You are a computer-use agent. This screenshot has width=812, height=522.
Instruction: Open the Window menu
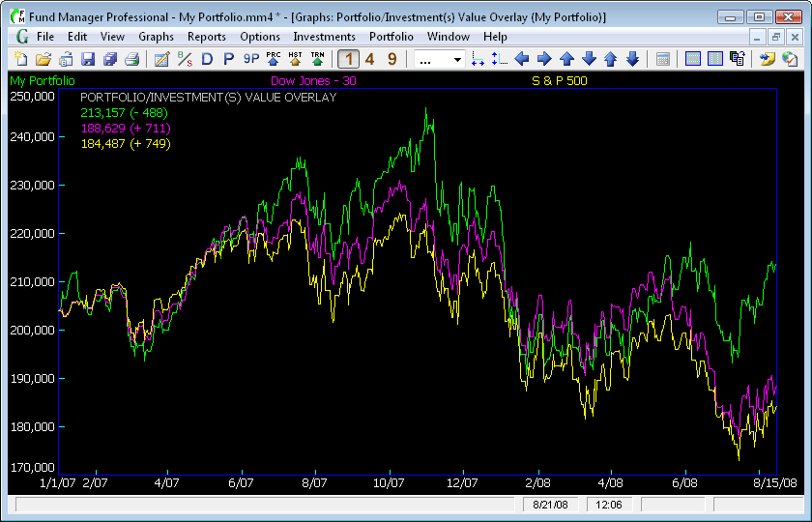448,37
